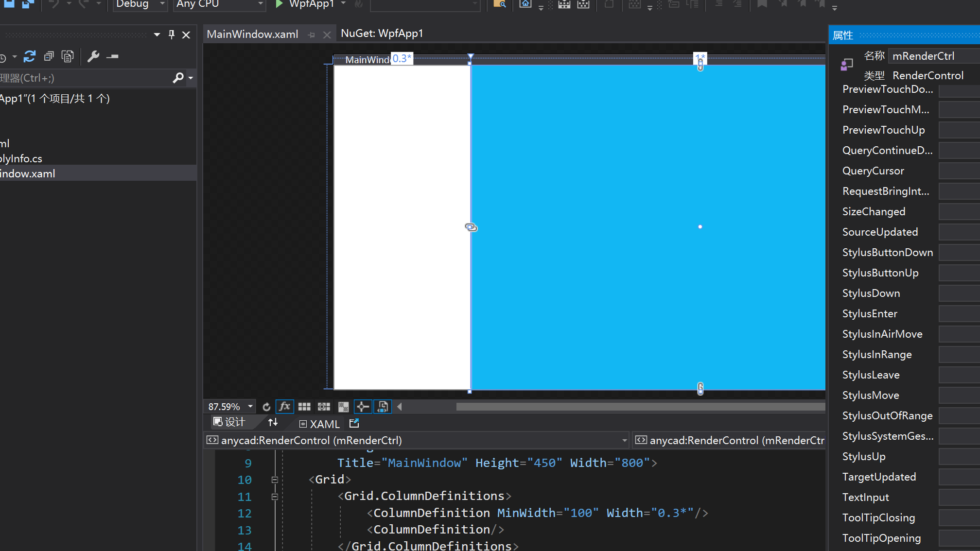Open the toolbar overflow arrow at the far right end
Screen dimensions: 980x551
[x=834, y=8]
